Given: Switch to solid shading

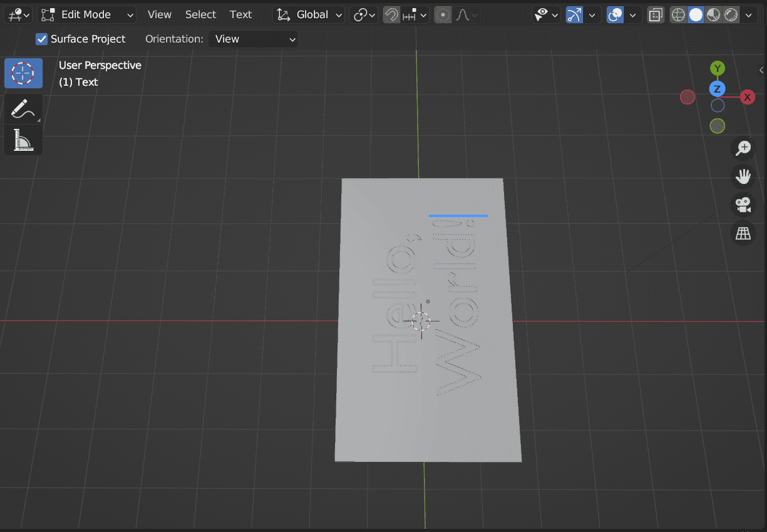Looking at the screenshot, I should (696, 14).
